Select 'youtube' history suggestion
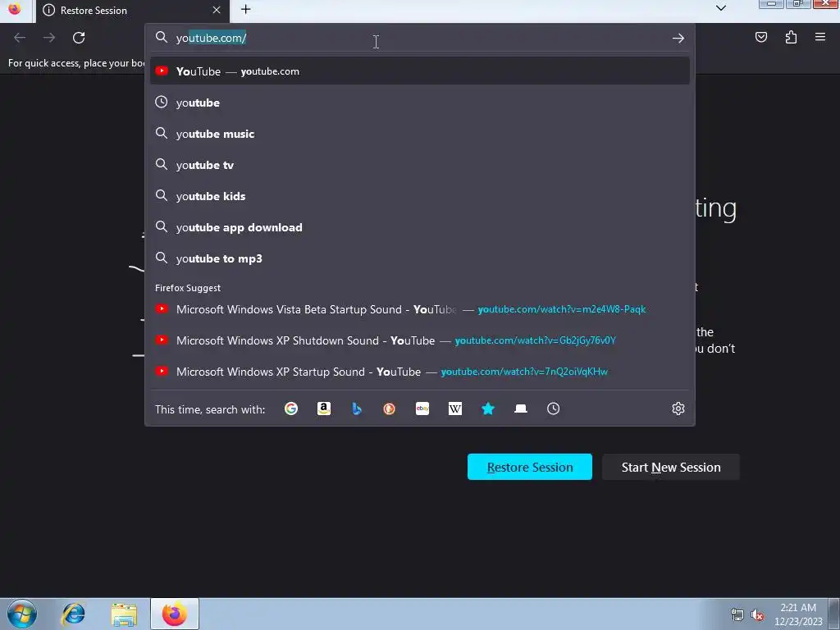The height and width of the screenshot is (630, 840). tap(419, 103)
